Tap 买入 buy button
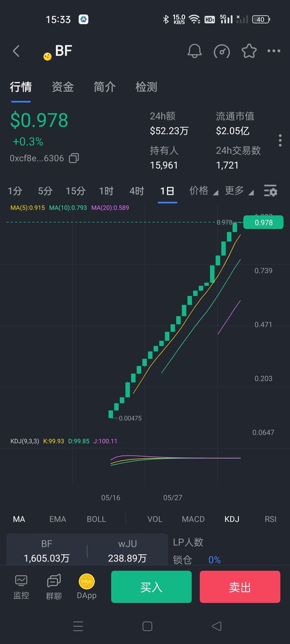290x644 pixels. (151, 587)
